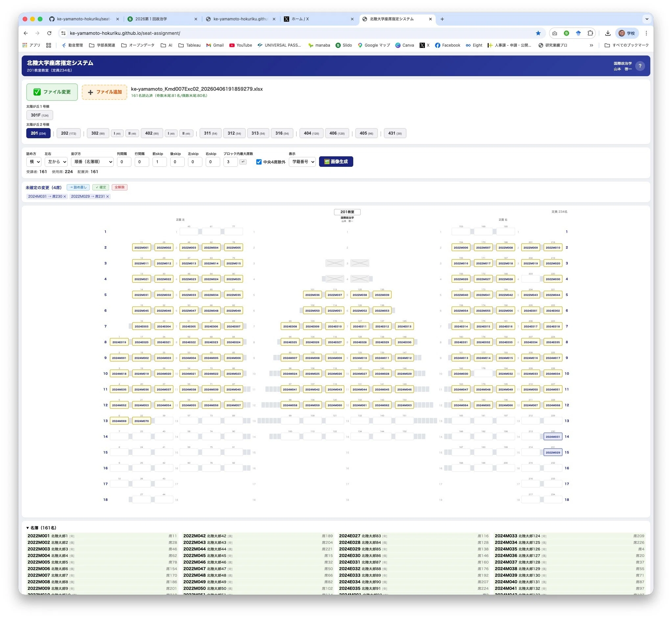Open the 表示 dropdown showing 学籍番号
The height and width of the screenshot is (619, 672).
tap(302, 162)
